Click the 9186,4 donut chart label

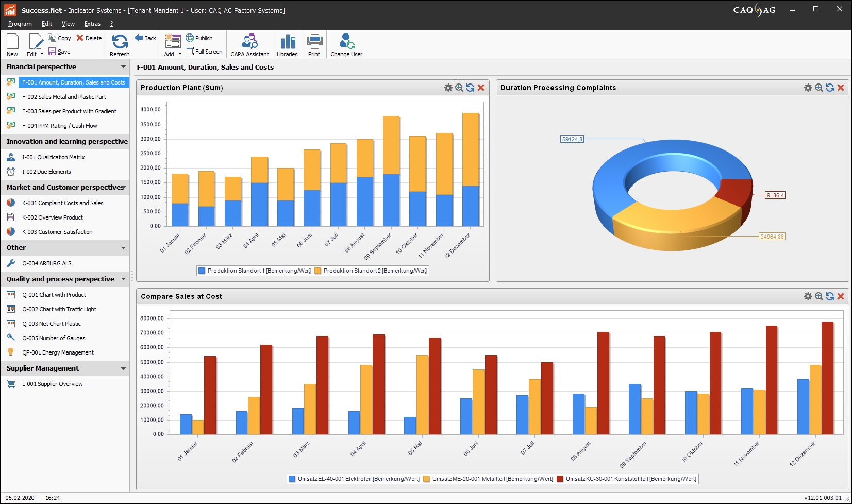coord(775,195)
